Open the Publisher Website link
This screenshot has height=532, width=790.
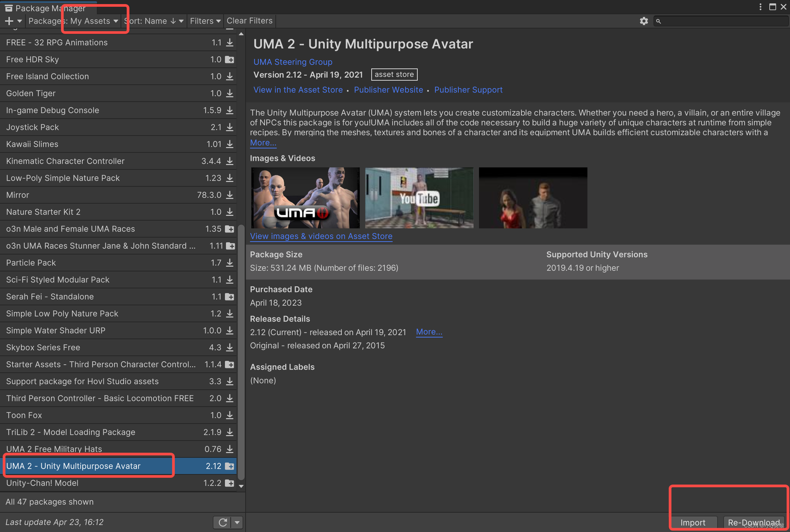(388, 89)
